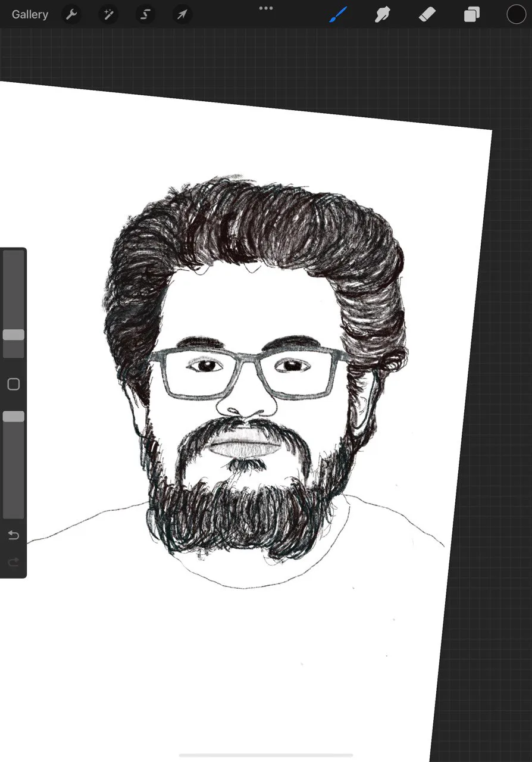Undo the last stroke
This screenshot has width=532, height=762.
(13, 535)
